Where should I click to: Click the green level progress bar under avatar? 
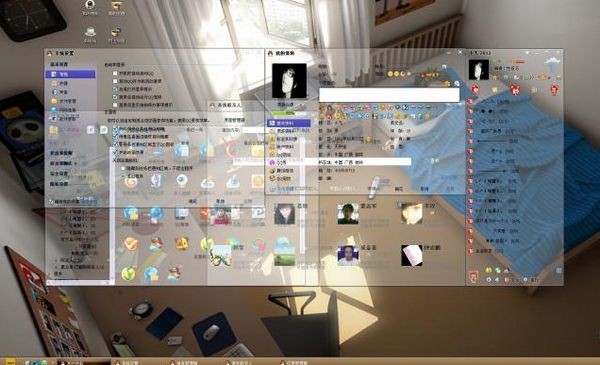[x=289, y=113]
